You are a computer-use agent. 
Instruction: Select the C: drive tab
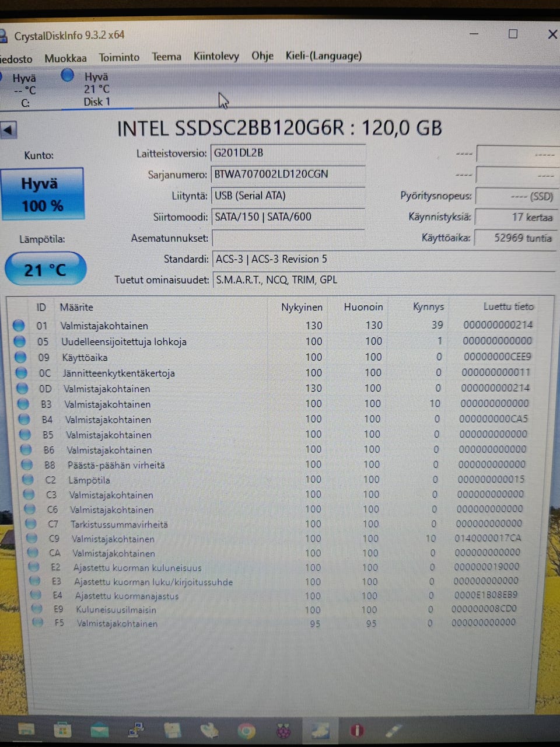click(x=23, y=90)
